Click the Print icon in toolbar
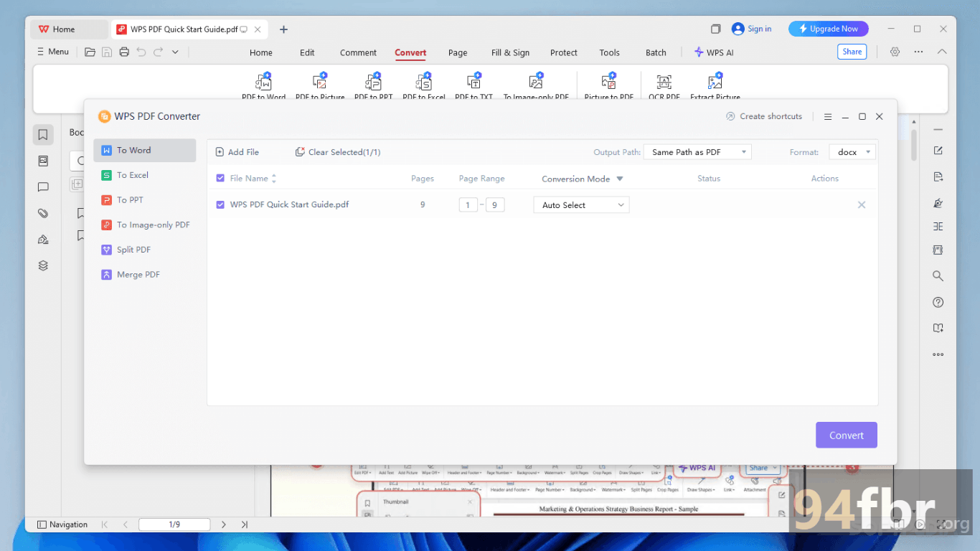Viewport: 980px width, 551px height. click(124, 52)
